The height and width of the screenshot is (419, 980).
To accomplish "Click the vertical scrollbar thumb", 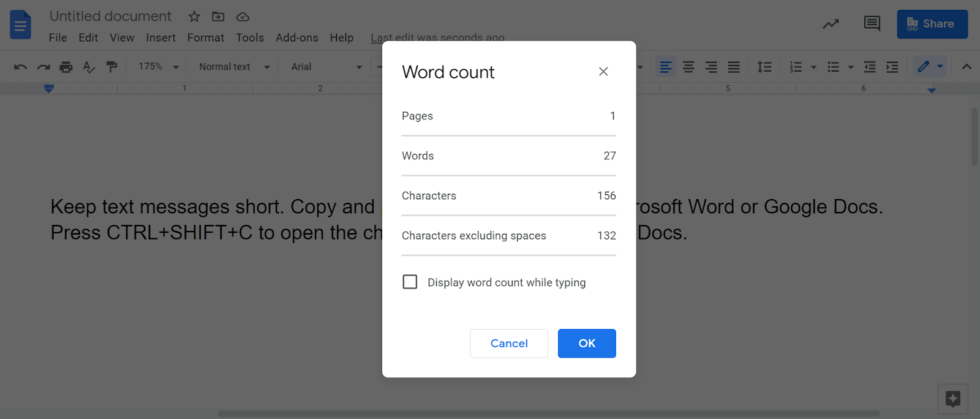I will [x=974, y=137].
